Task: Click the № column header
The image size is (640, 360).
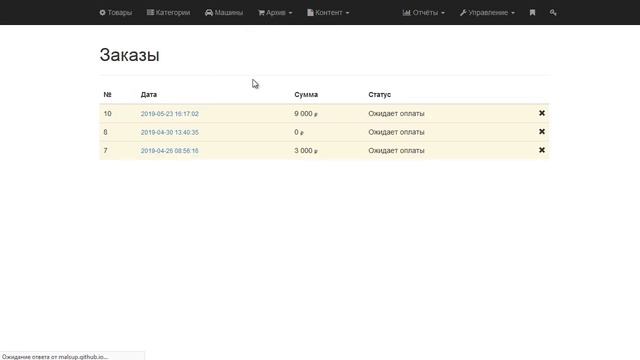Action: 107,94
